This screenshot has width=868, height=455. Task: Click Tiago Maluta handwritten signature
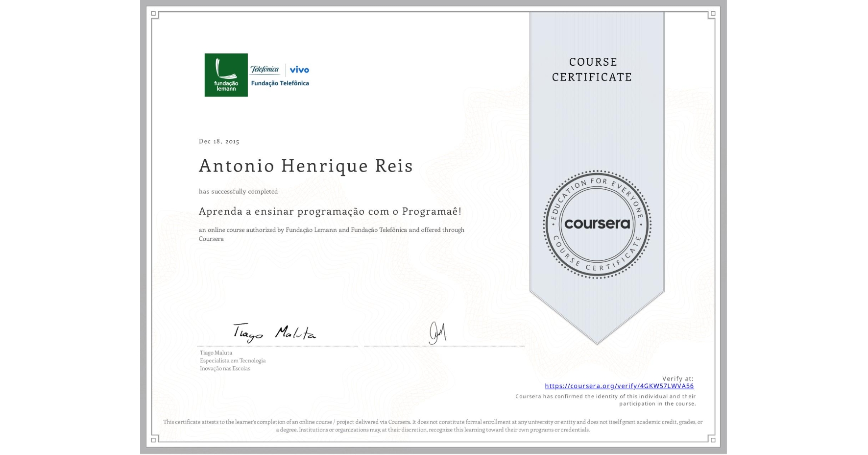tap(274, 333)
